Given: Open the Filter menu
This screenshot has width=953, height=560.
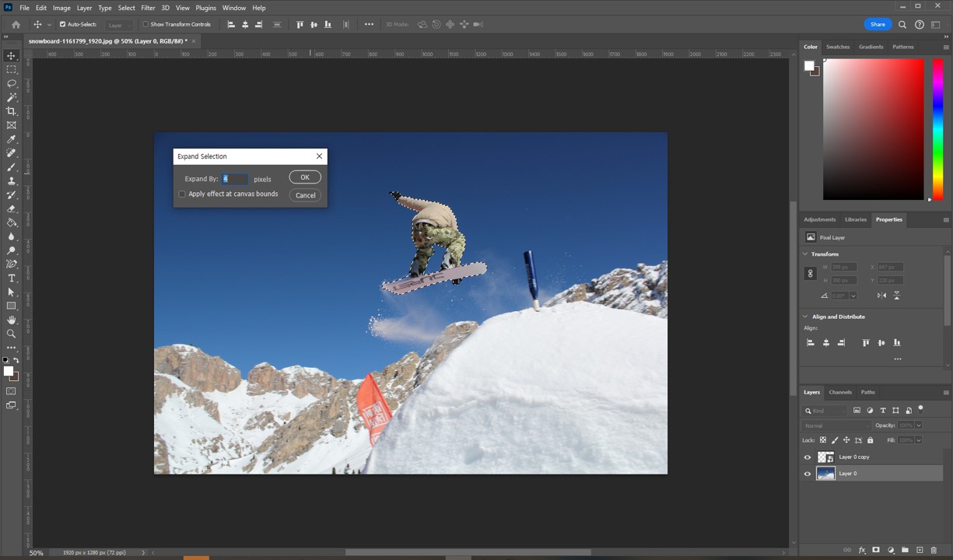Looking at the screenshot, I should (148, 8).
